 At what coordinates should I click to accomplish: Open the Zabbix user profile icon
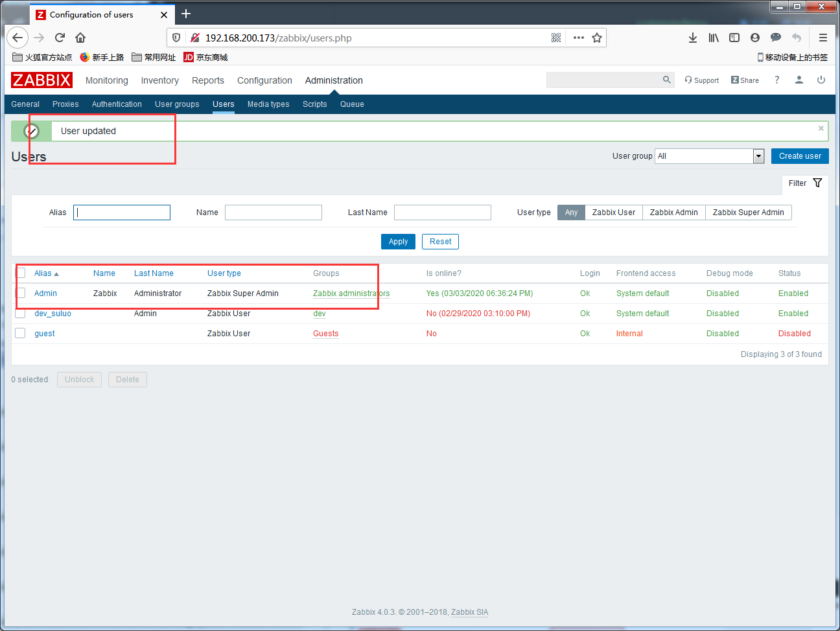pos(799,80)
